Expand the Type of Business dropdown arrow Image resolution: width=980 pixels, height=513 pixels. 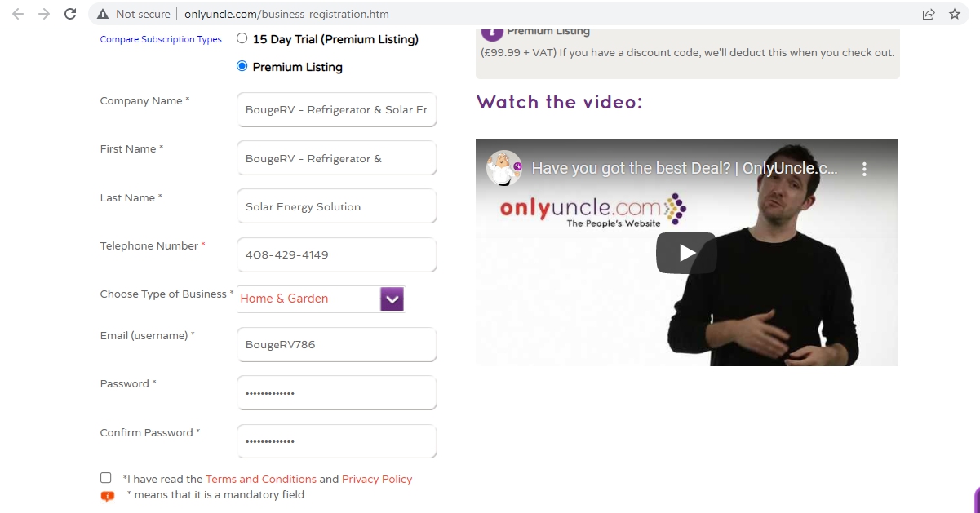(x=392, y=299)
